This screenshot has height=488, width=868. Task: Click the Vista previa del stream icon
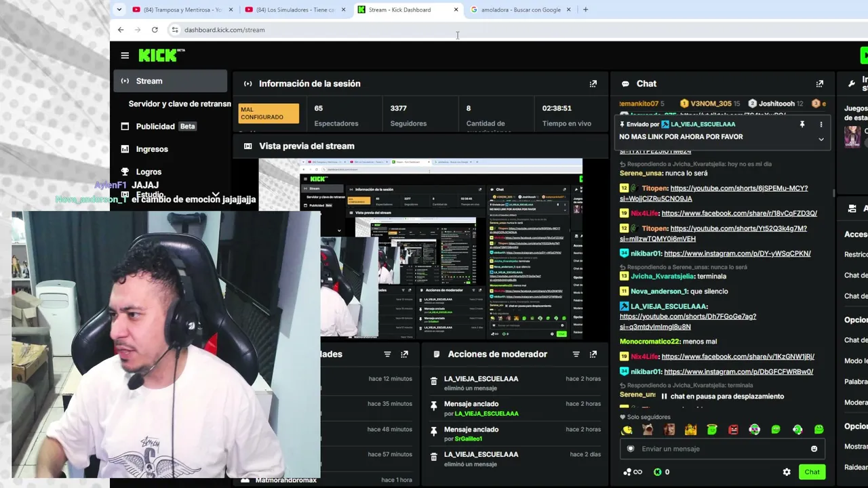pos(248,146)
